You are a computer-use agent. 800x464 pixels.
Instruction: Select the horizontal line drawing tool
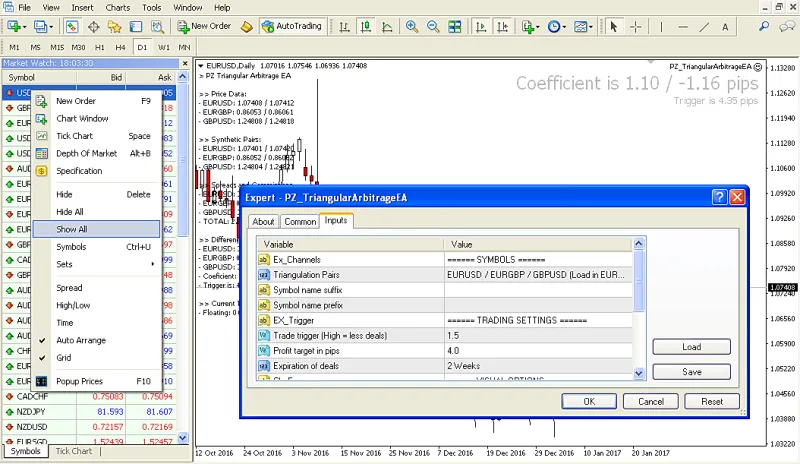683,27
